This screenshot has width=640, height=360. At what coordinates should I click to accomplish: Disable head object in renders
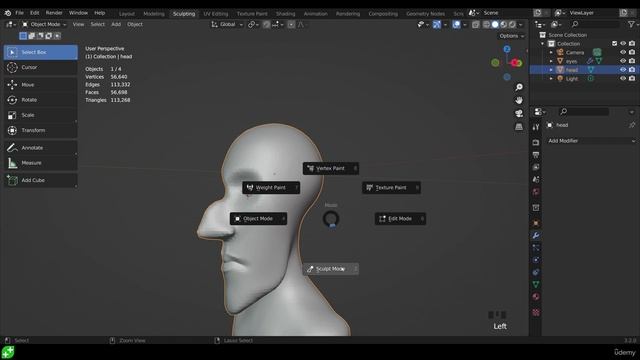632,70
